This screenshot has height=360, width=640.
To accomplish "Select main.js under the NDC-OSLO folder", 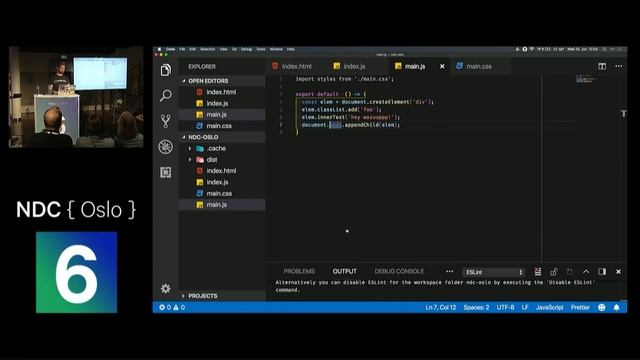I will pyautogui.click(x=222, y=204).
